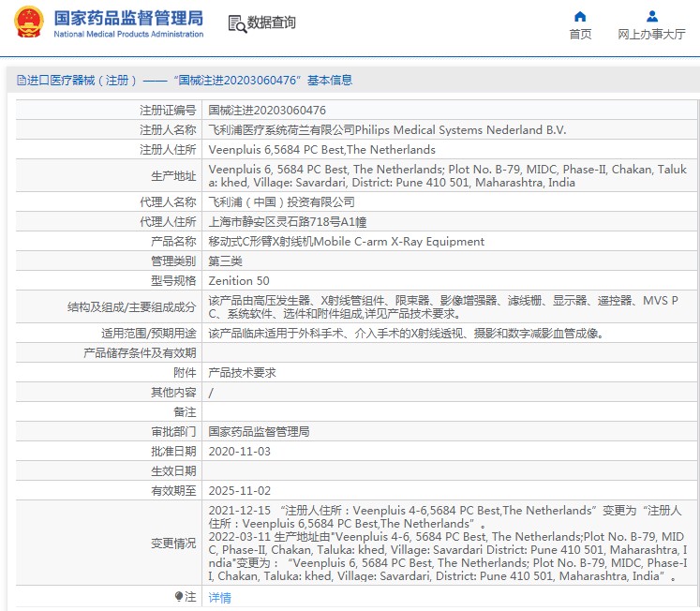Click the 生效日期 label
The image size is (700, 611).
pos(173,470)
